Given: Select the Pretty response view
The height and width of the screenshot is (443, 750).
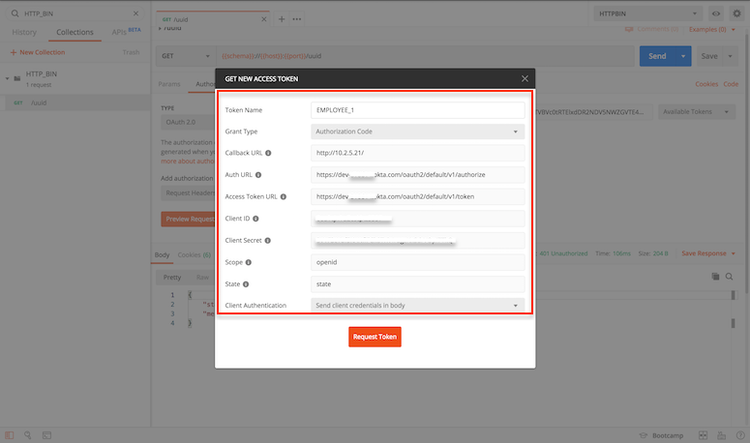Looking at the screenshot, I should click(172, 277).
